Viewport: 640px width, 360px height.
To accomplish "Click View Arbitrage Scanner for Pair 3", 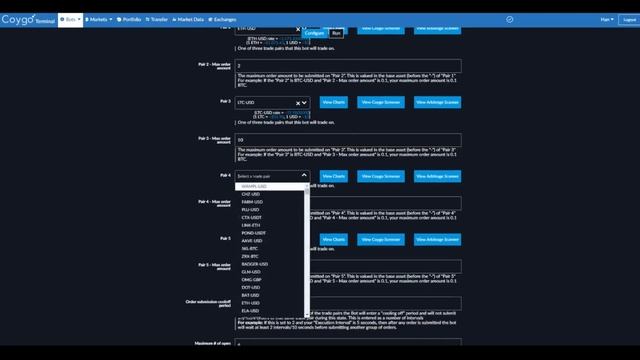I will pos(437,102).
